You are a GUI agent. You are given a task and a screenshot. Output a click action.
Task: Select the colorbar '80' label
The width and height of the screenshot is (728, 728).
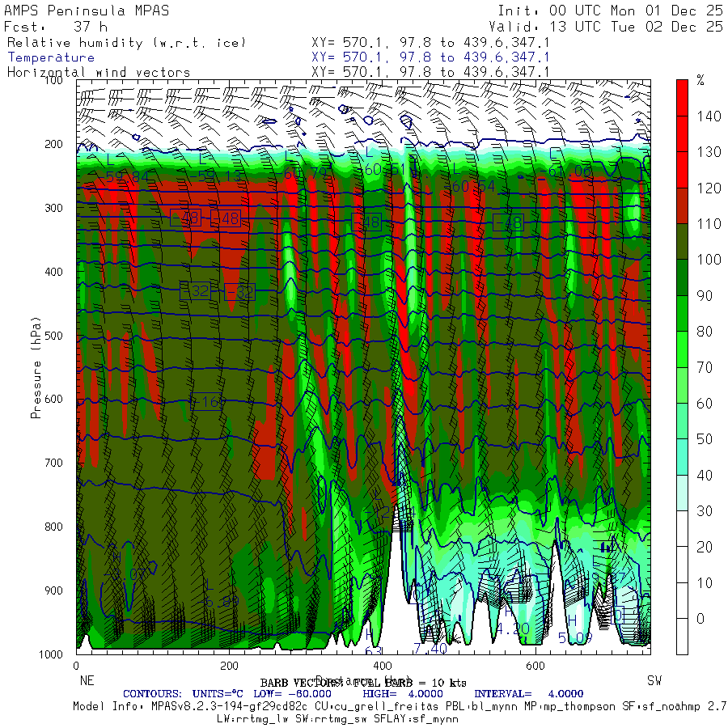click(705, 332)
